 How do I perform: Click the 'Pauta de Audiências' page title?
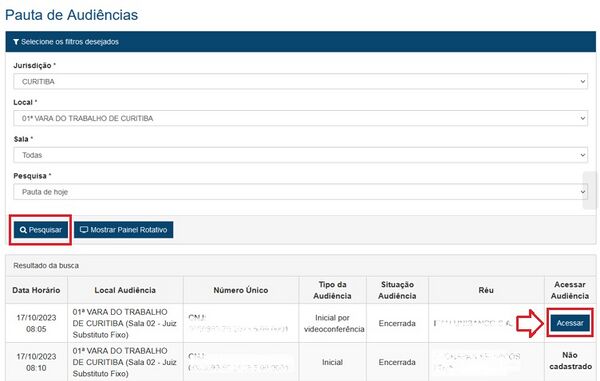click(71, 15)
